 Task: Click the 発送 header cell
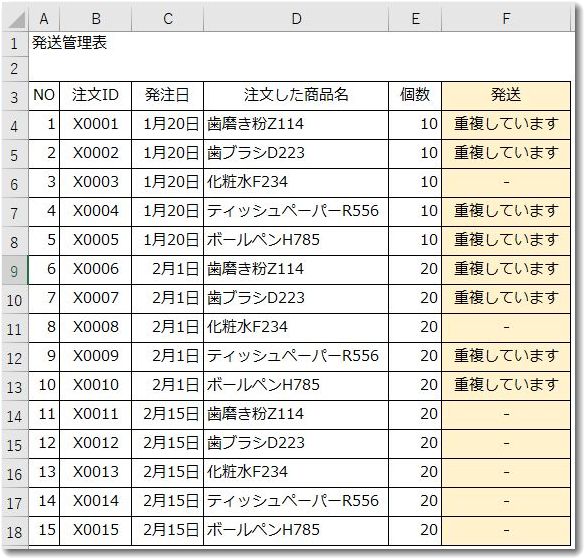(506, 95)
